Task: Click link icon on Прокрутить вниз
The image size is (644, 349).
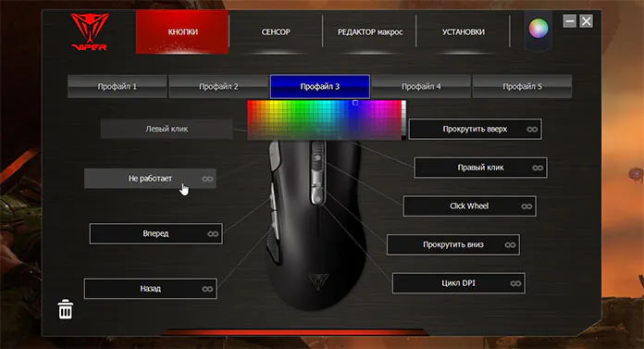Action: click(510, 245)
